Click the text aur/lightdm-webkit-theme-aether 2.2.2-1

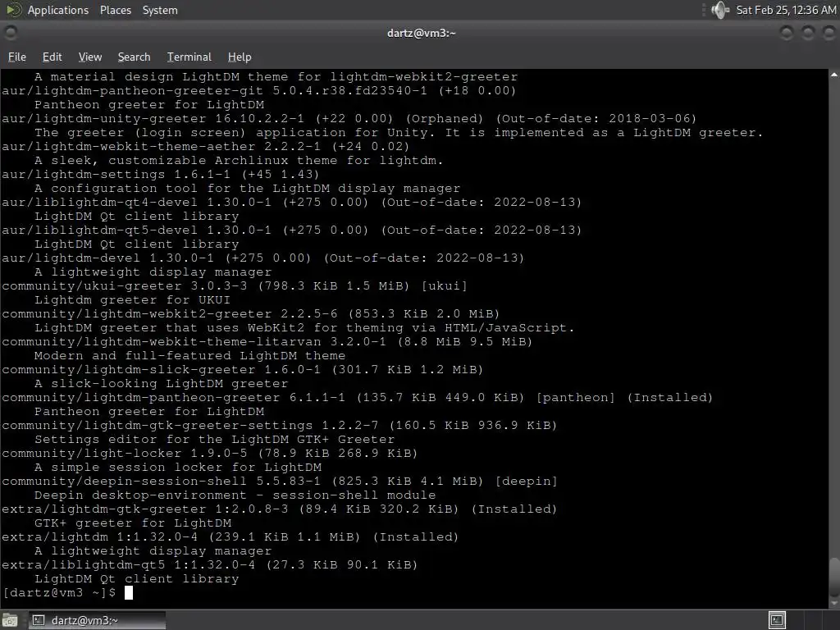pyautogui.click(x=161, y=146)
